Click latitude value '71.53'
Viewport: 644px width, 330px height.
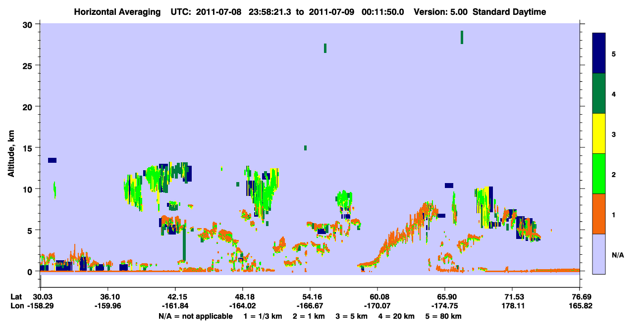tap(512, 297)
